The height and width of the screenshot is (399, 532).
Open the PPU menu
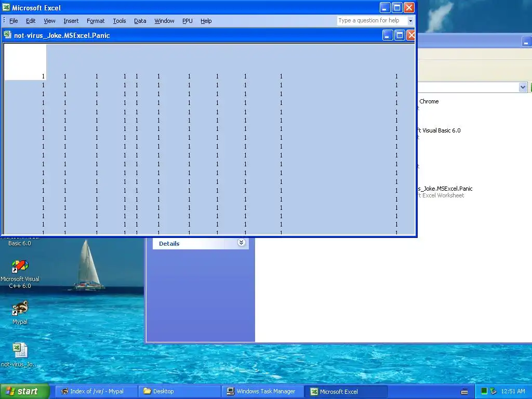[187, 21]
